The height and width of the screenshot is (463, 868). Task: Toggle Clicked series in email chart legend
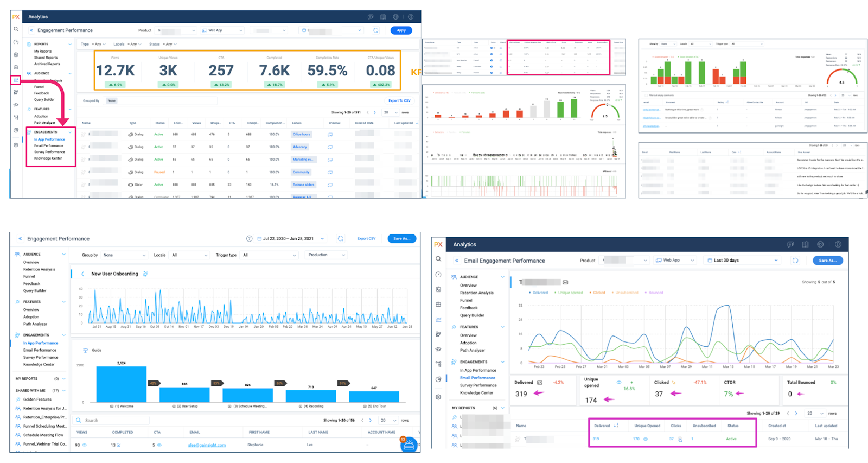[x=597, y=293]
